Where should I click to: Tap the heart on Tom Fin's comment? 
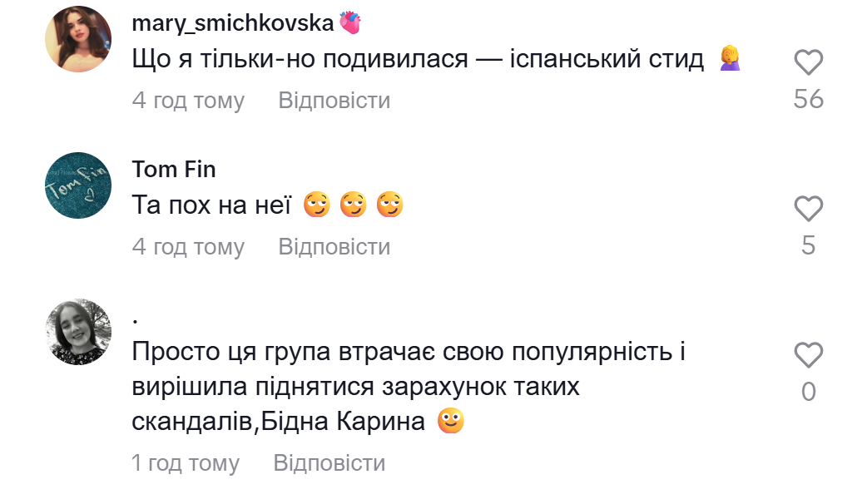pos(808,210)
